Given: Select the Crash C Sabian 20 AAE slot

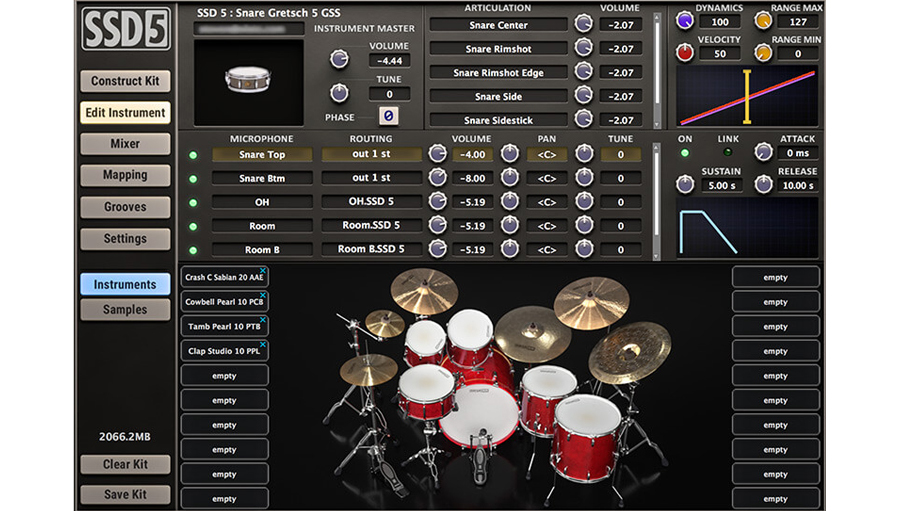Looking at the screenshot, I should tap(224, 277).
